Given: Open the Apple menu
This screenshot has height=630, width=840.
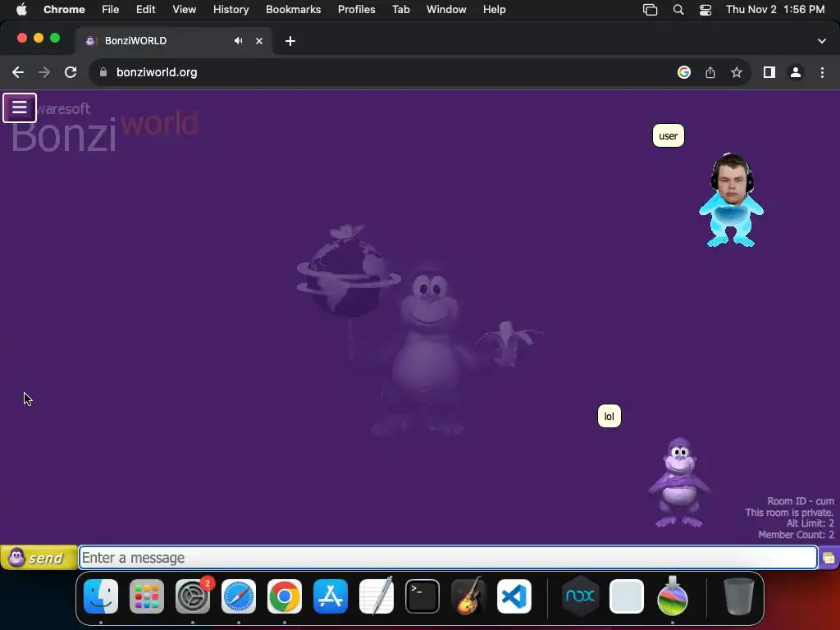Looking at the screenshot, I should pos(21,9).
